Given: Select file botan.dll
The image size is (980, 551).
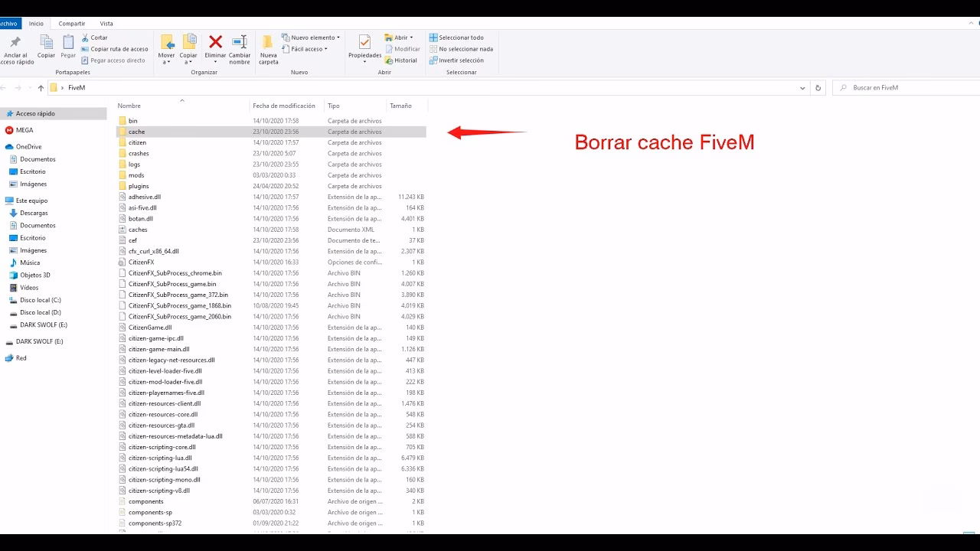Looking at the screenshot, I should [141, 219].
